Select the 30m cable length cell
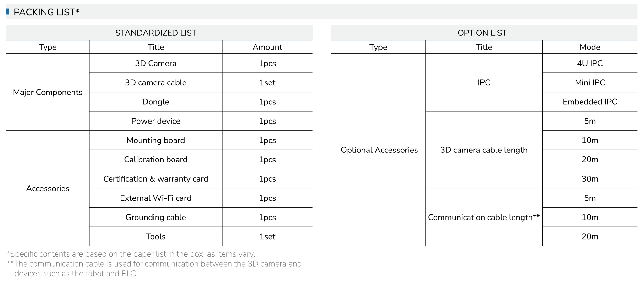644x291 pixels. [589, 179]
